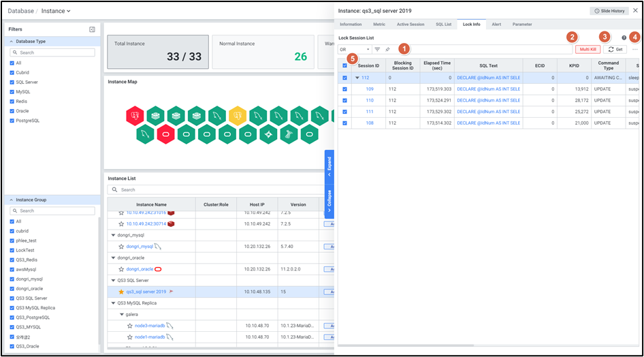Click the filter icon in Lock Session List
This screenshot has height=357, width=644.
pos(377,50)
